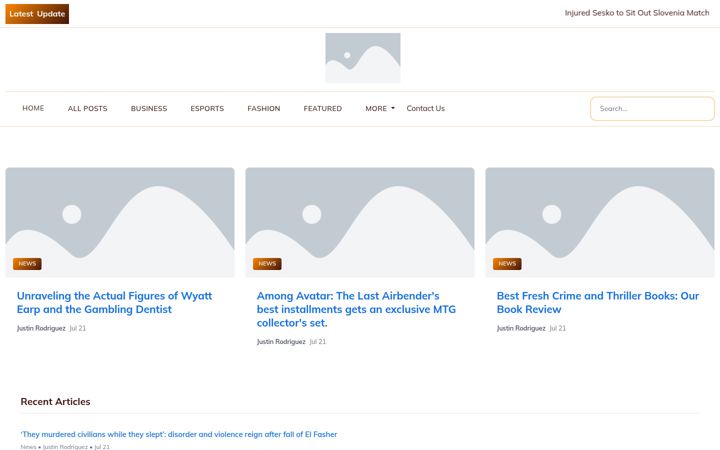Open the Crime and Thriller Books thumbnail
Viewport: 720px width, 450px height.
600,222
